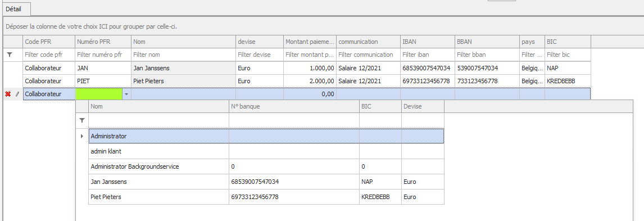Click BBAN value 733123456778
Image resolution: width=644 pixels, height=221 pixels.
[x=487, y=82]
